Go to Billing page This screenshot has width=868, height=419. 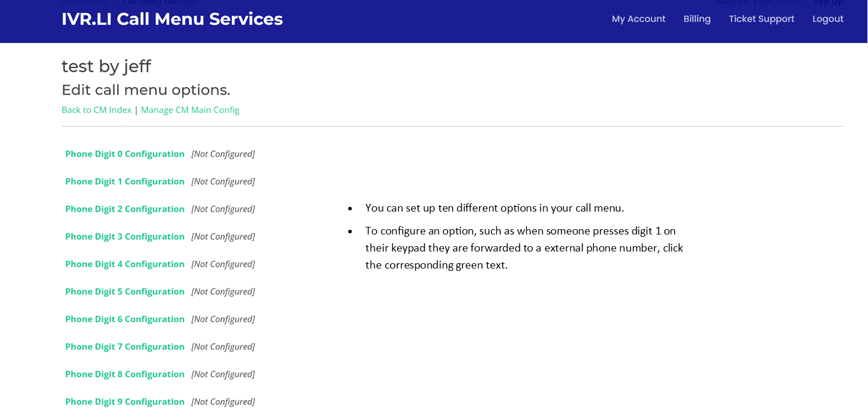pyautogui.click(x=697, y=19)
